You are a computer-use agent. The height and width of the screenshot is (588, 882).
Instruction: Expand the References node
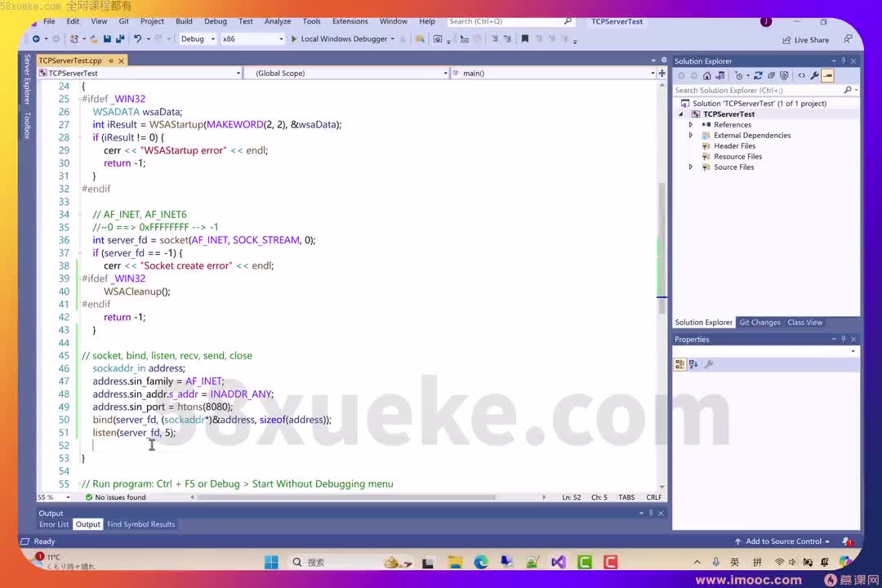coord(691,124)
